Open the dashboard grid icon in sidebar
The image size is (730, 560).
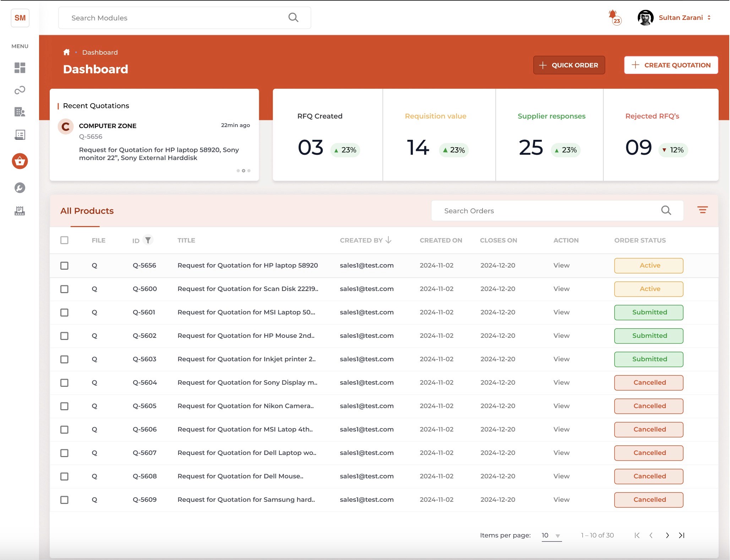pyautogui.click(x=20, y=67)
